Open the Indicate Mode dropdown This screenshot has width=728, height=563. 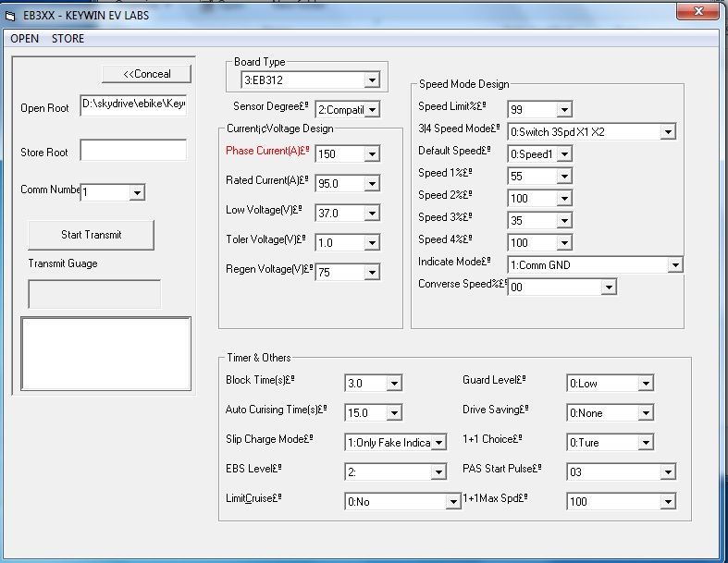pos(674,265)
